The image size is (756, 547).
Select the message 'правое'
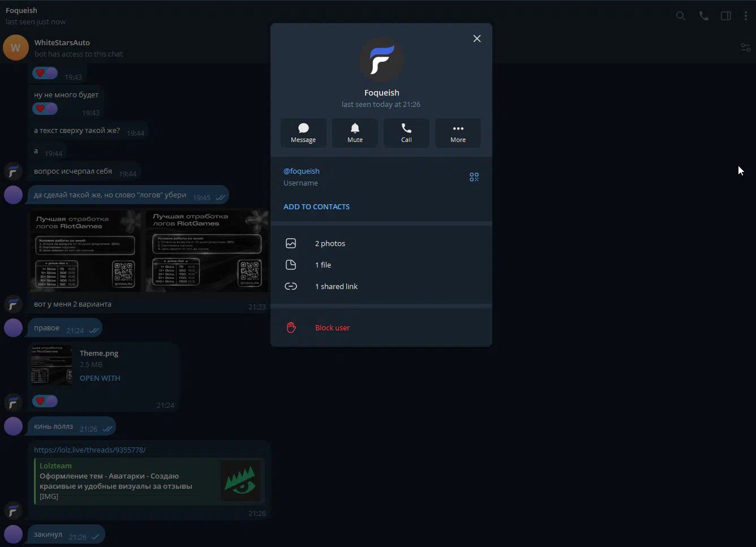(x=65, y=328)
